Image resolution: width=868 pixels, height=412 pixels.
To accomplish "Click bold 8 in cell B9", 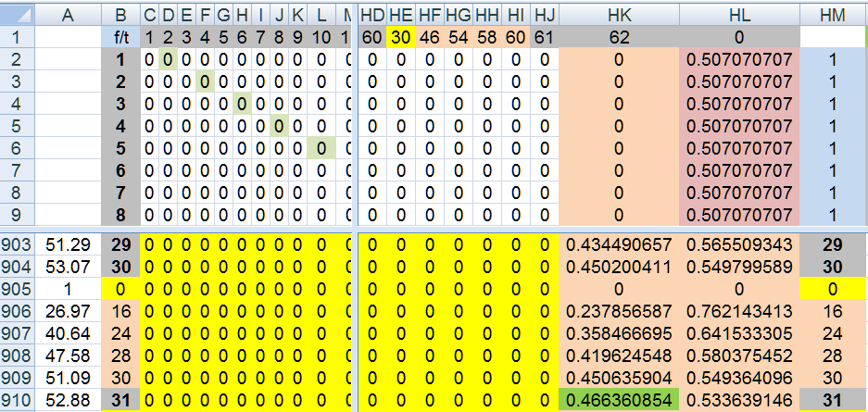I will [x=120, y=215].
